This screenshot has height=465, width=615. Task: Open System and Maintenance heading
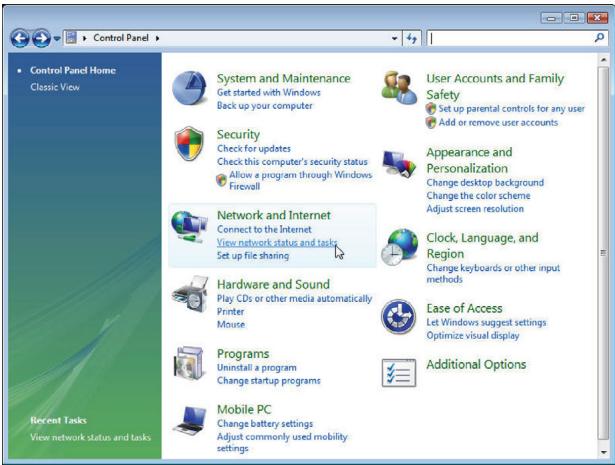(284, 78)
